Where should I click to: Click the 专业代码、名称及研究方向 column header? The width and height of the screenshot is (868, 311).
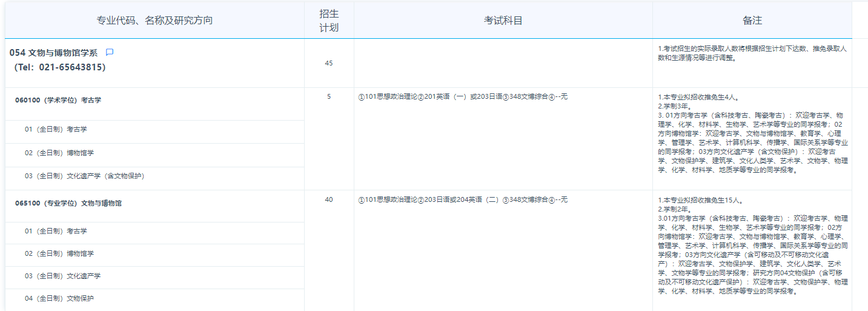tap(154, 21)
